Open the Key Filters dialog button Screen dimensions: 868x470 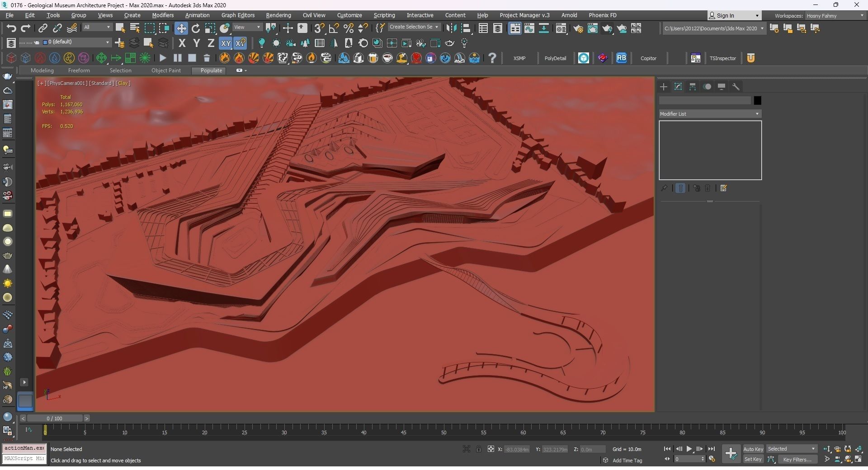pos(797,460)
